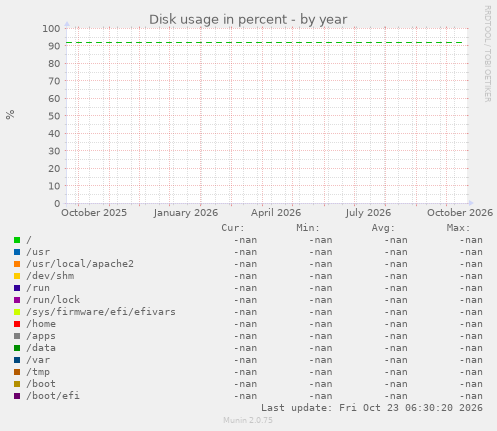
Task: Click the % y-axis unit label
Action: [10, 115]
